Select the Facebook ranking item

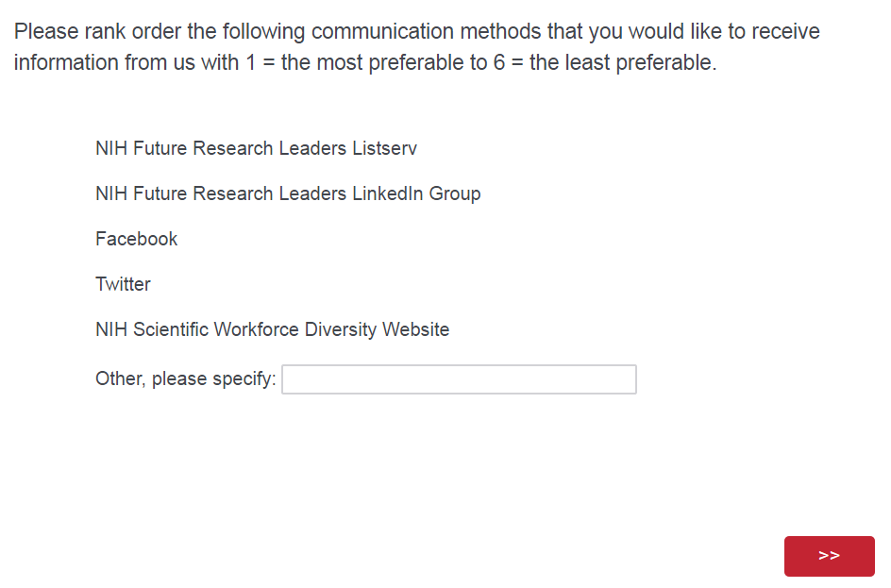tap(136, 239)
